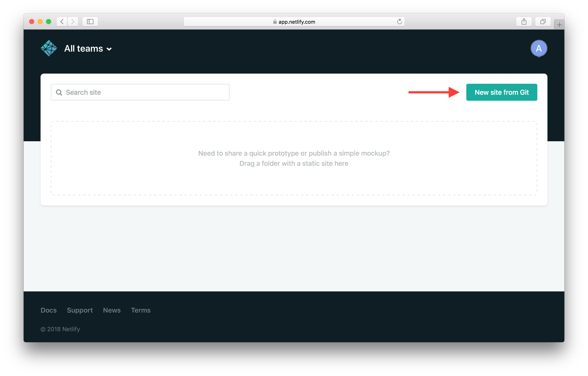This screenshot has width=588, height=376.
Task: Open the Docs link in footer
Action: [48, 310]
